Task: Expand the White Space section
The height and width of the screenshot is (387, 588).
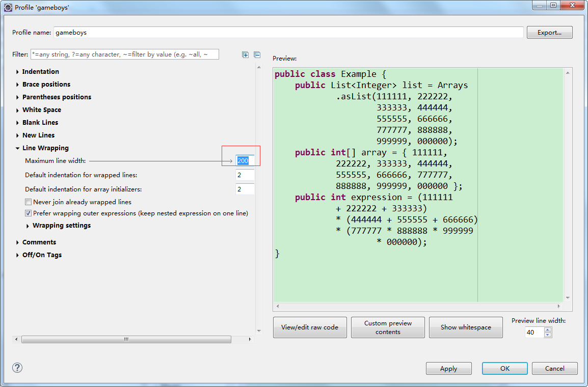Action: tap(17, 110)
